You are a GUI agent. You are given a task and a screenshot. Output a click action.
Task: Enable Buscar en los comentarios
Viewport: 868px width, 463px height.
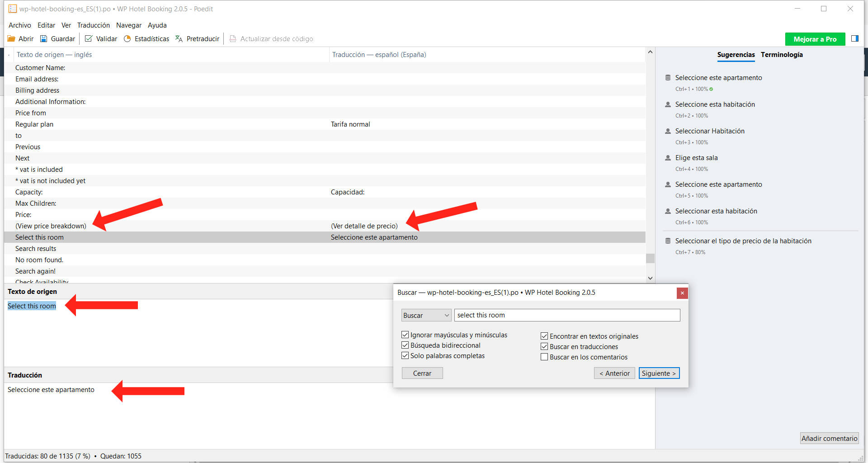[544, 357]
